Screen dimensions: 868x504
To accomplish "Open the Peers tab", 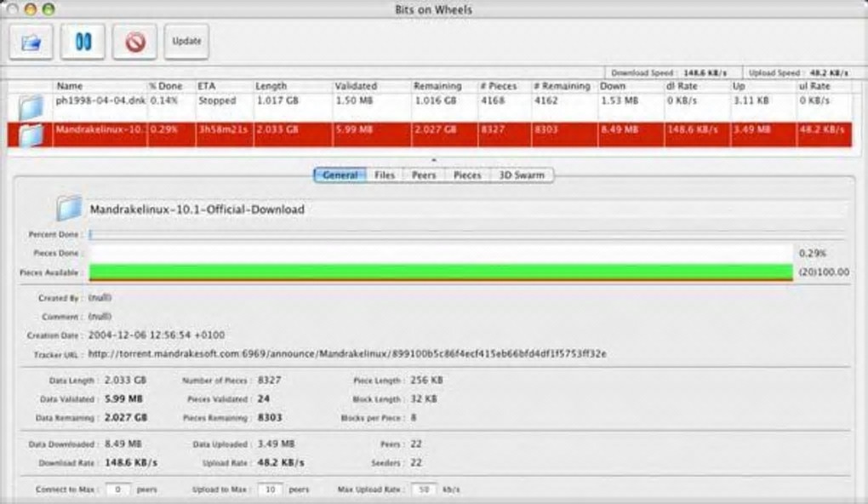I will coord(424,175).
